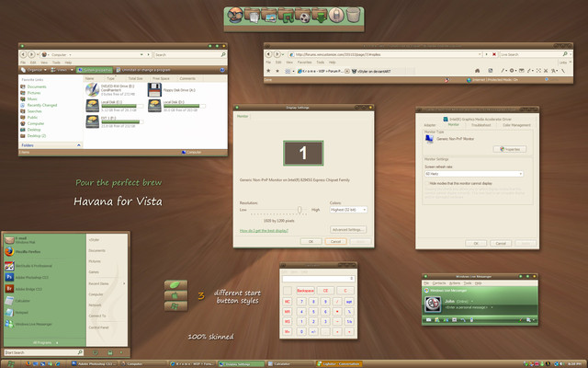The width and height of the screenshot is (588, 368).
Task: Click Cancel in the Display Settings dialog
Action: (335, 241)
